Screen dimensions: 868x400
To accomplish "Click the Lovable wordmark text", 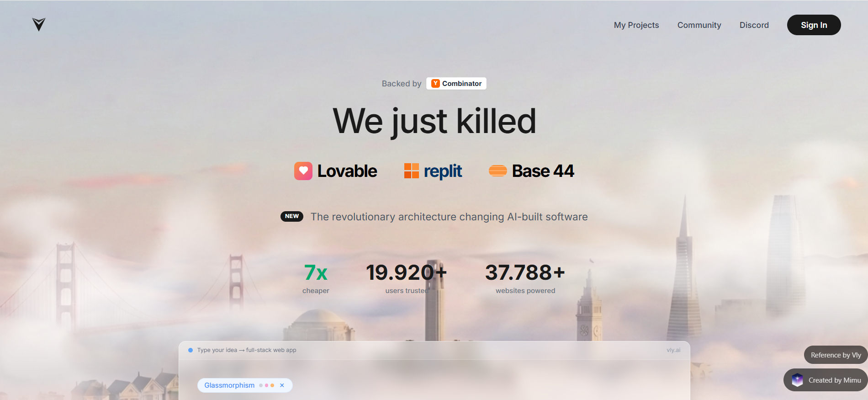I will tap(347, 171).
